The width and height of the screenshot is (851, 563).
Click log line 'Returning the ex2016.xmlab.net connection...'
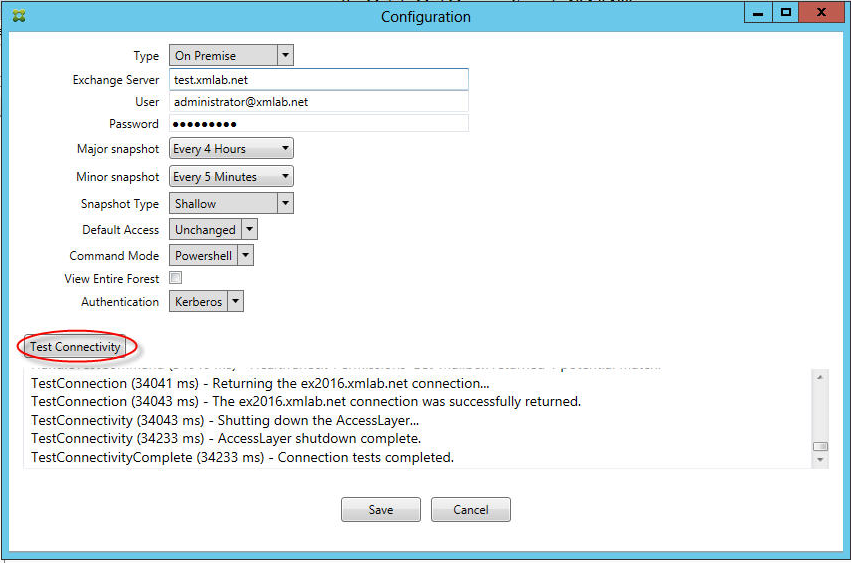coord(261,384)
